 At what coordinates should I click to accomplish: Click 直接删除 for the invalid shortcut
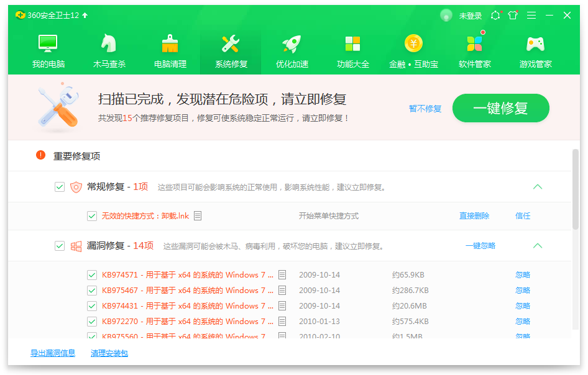click(474, 216)
